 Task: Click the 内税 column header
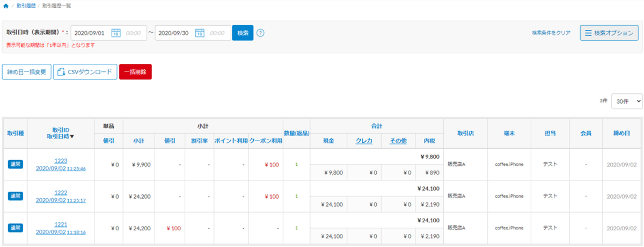tap(429, 141)
